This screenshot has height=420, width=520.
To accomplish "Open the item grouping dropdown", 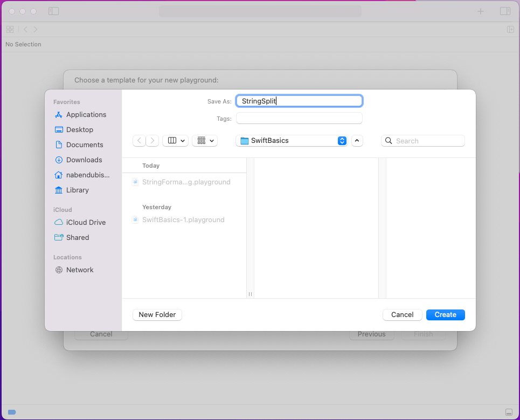I will tap(204, 141).
